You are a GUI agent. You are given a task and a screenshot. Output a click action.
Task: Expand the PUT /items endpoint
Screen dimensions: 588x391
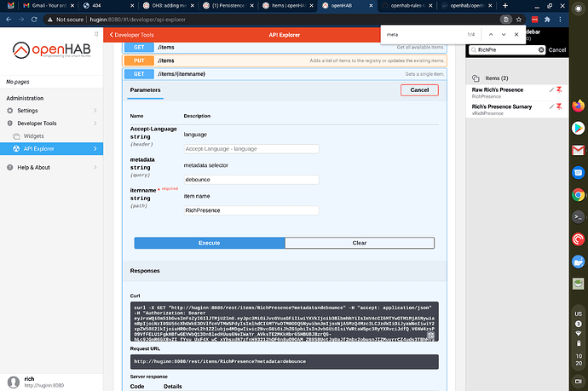(285, 60)
